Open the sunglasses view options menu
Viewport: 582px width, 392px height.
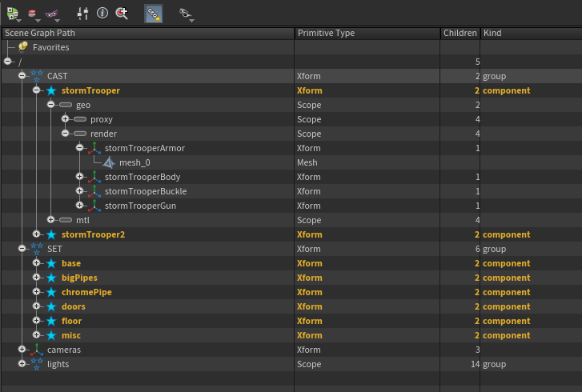pyautogui.click(x=186, y=14)
